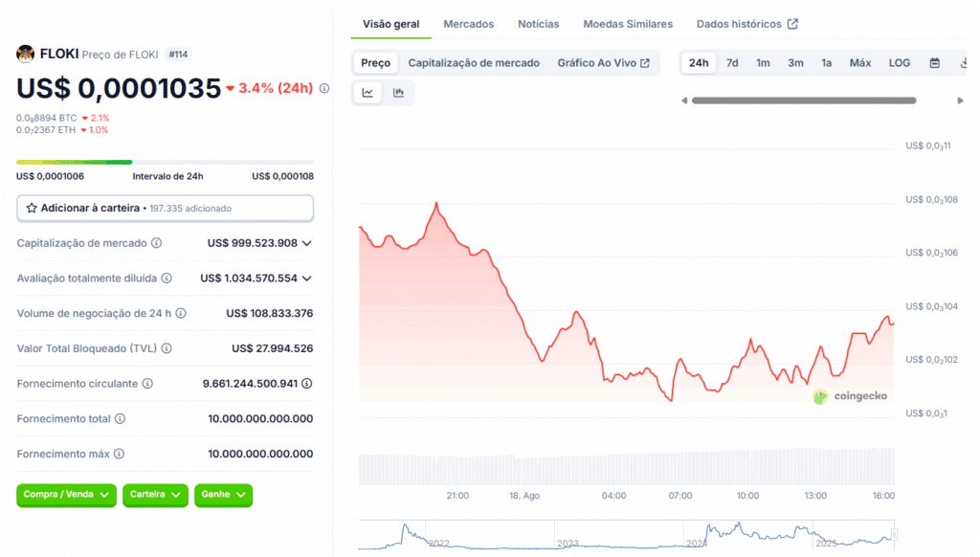Open info icon after circulating supply value
The image size is (980, 557).
pos(307,383)
